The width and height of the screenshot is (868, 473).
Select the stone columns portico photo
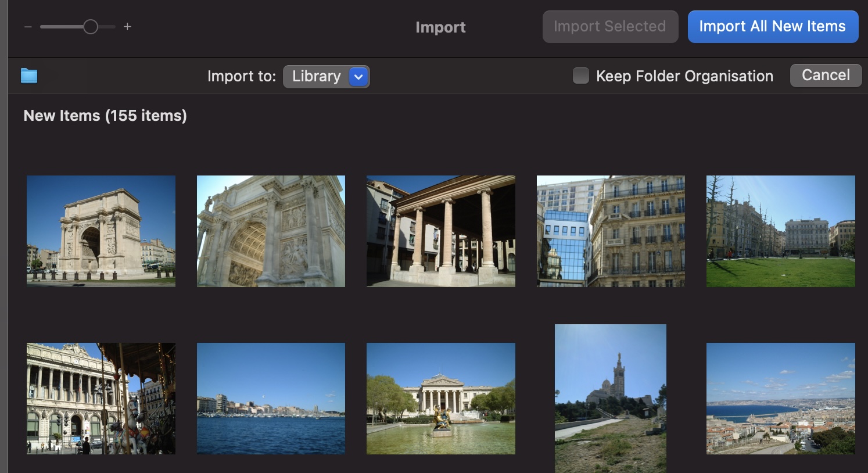(x=441, y=231)
